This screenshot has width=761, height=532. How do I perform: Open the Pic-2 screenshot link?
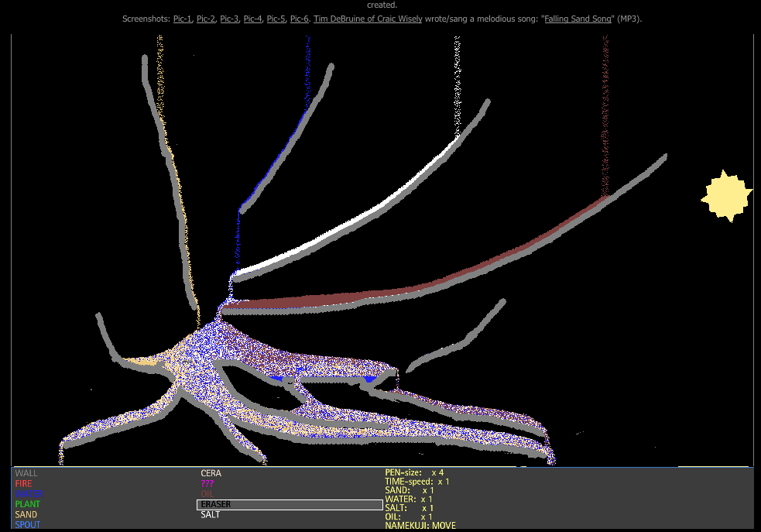click(206, 19)
